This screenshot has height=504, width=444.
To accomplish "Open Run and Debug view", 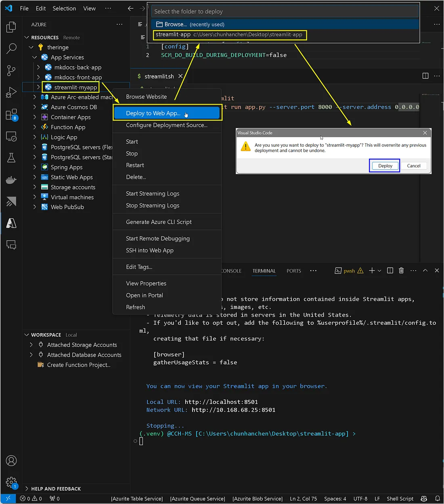I will pos(11,92).
